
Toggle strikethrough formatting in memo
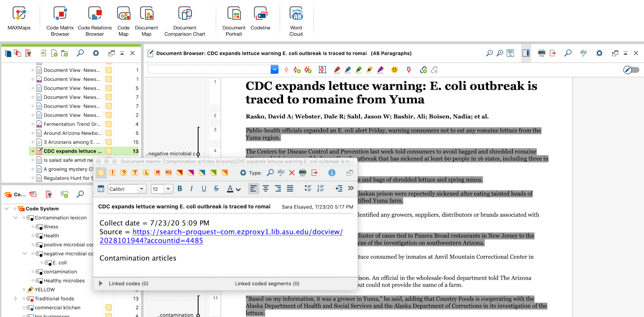[x=216, y=189]
